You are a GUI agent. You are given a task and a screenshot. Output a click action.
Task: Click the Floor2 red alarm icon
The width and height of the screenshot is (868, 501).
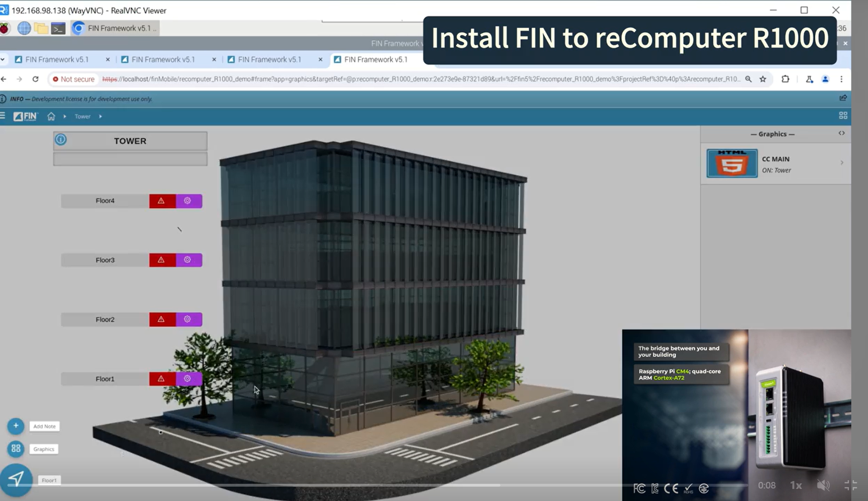click(162, 319)
